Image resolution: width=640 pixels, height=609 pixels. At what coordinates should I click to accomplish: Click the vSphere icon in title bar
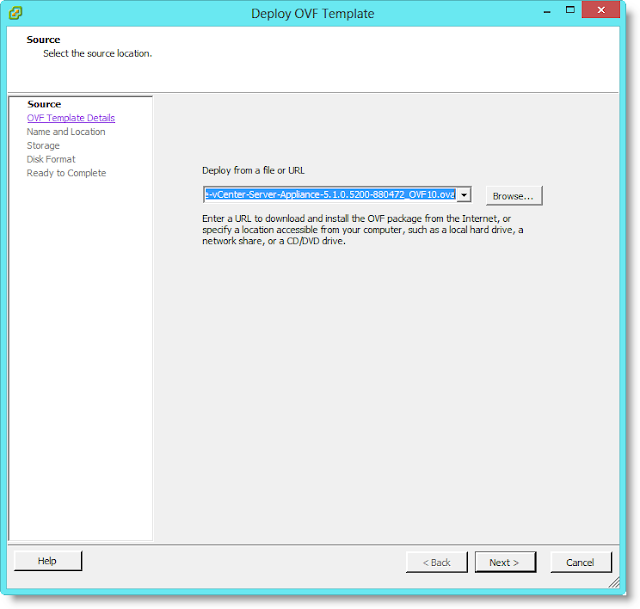[16, 13]
